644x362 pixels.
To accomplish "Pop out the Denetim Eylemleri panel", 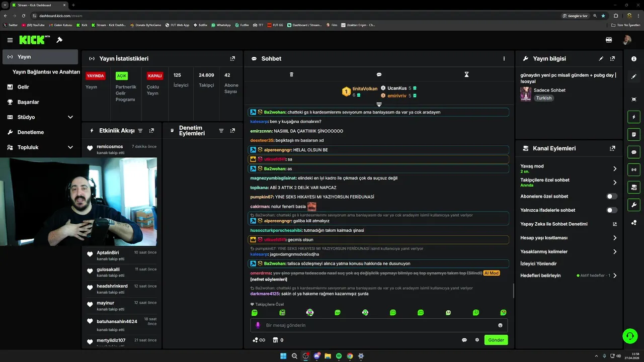I will point(232,131).
